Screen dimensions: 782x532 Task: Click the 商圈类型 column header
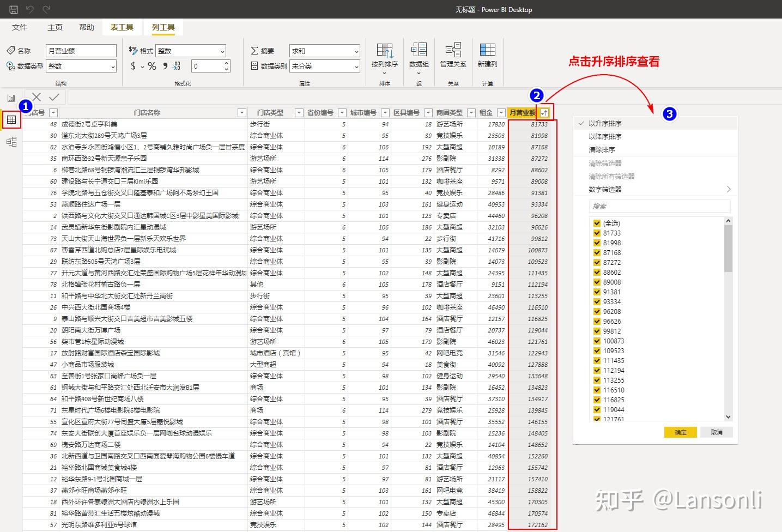[x=450, y=113]
